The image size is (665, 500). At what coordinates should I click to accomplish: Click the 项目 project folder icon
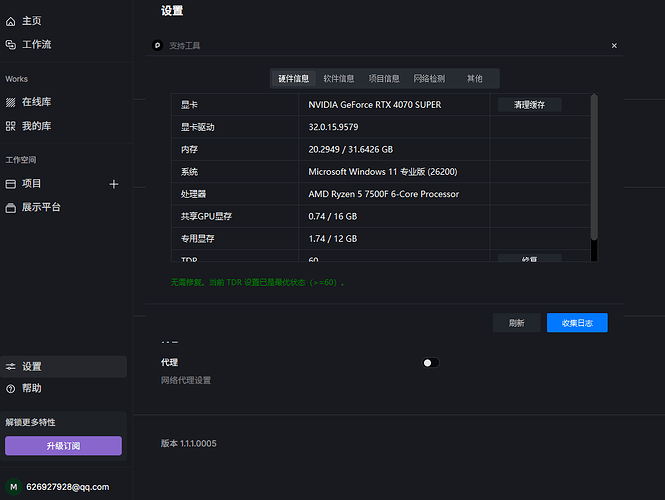[x=11, y=184]
